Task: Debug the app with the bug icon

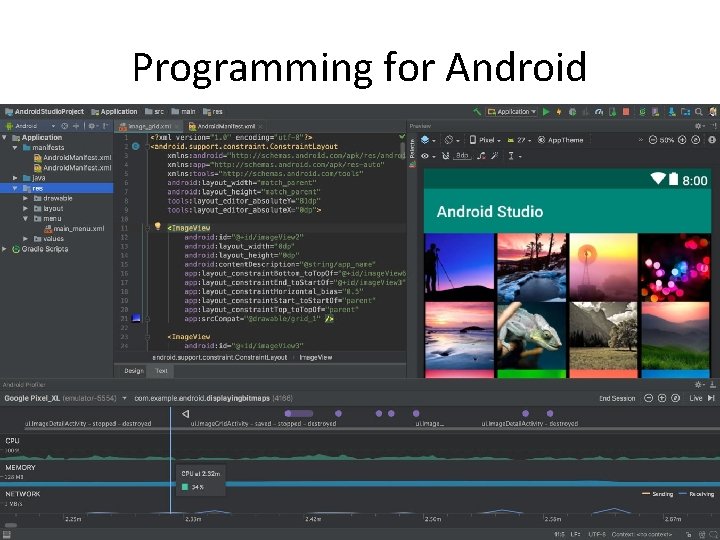Action: (x=573, y=112)
